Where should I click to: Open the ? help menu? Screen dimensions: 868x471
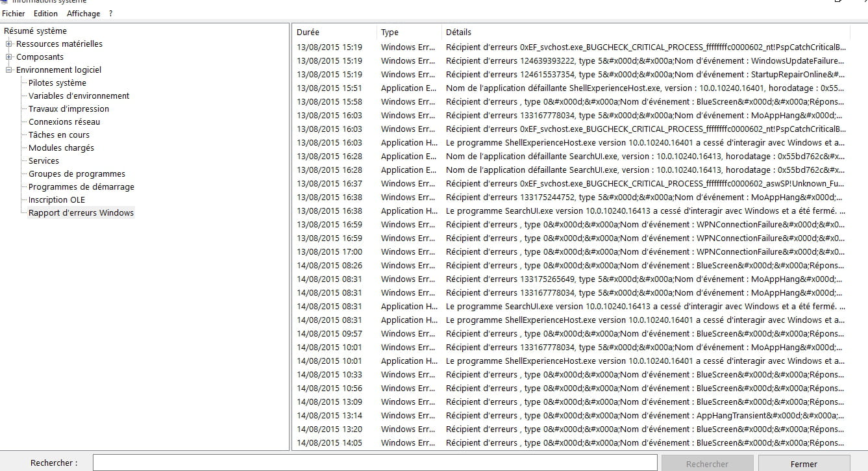click(x=110, y=14)
